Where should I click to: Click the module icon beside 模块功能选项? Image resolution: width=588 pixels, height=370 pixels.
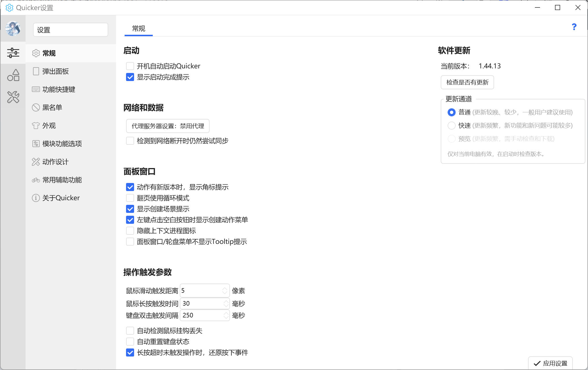[x=36, y=144]
